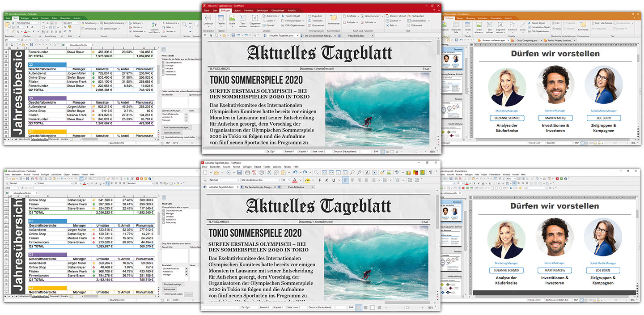This screenshot has width=644, height=315.
Task: Expand the Kopfzeile dropdown in ribbon TextMaker
Action: point(358,16)
